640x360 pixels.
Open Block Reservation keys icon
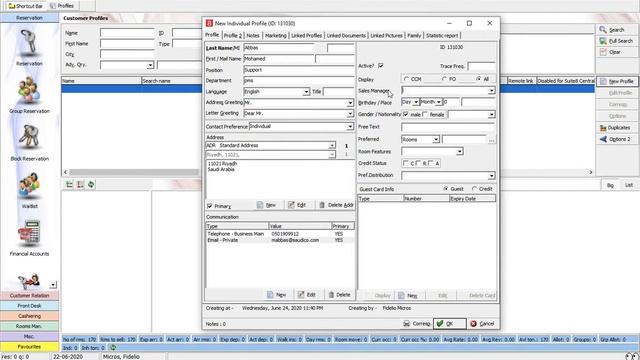29,138
